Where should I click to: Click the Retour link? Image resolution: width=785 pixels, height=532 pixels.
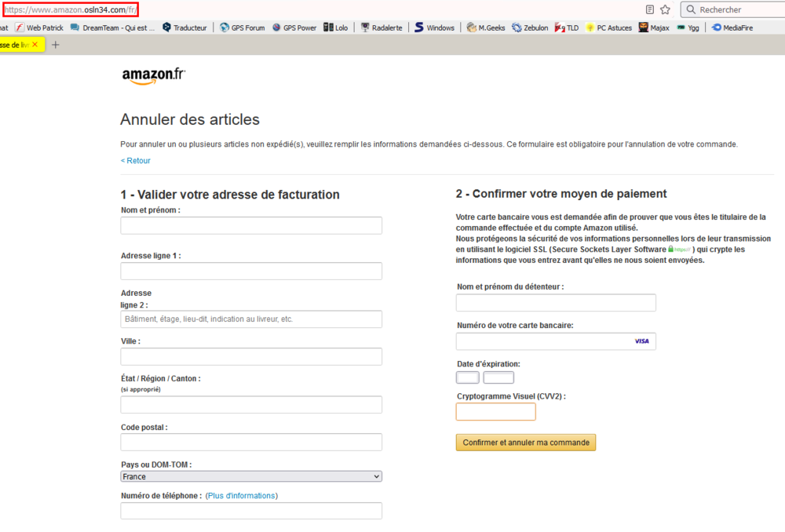click(x=135, y=161)
